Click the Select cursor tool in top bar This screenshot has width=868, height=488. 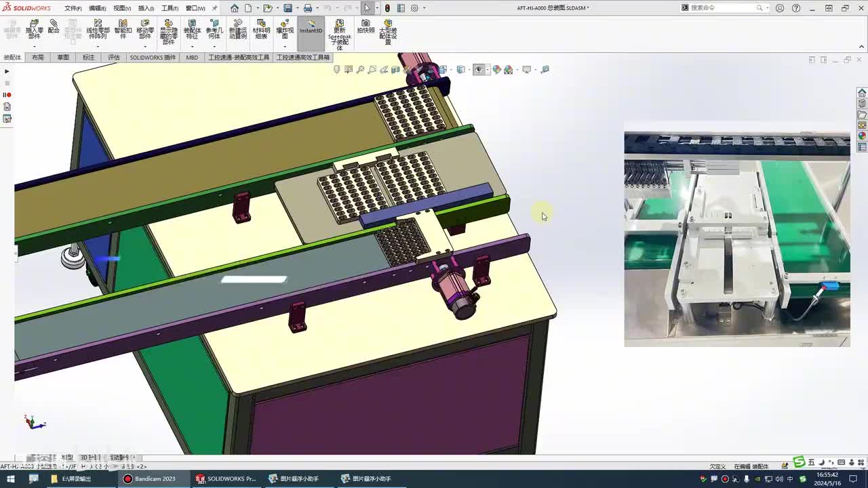point(367,8)
